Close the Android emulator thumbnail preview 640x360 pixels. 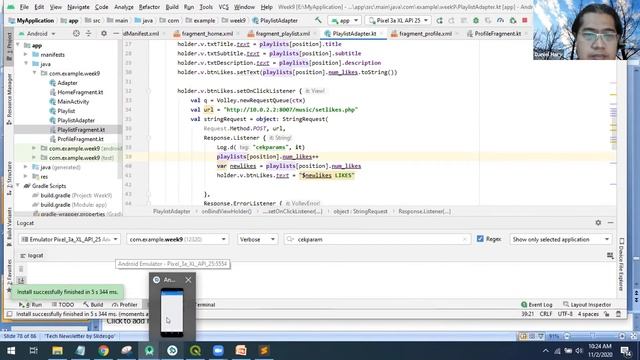[188, 280]
